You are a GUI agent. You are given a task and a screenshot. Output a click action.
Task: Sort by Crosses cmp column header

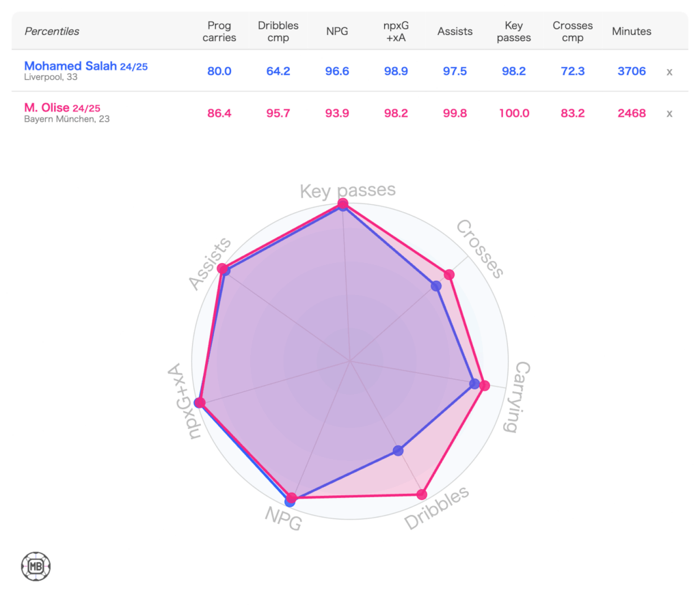(572, 31)
